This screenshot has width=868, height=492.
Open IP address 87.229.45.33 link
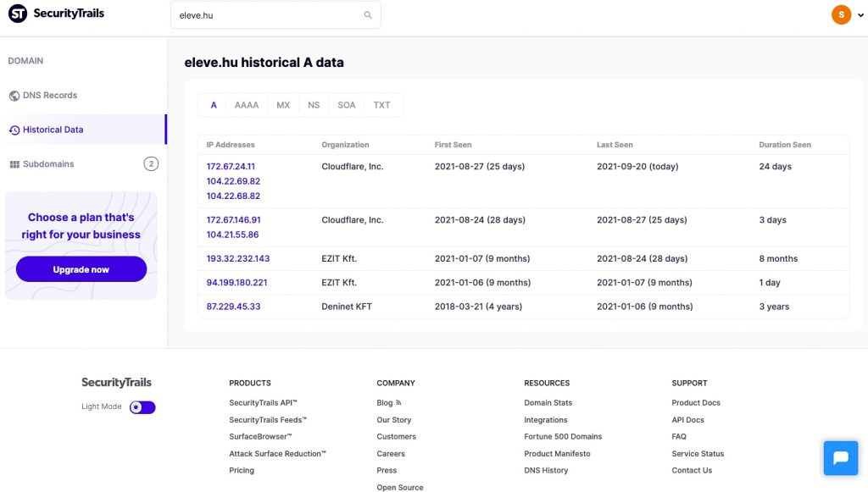[x=233, y=307]
